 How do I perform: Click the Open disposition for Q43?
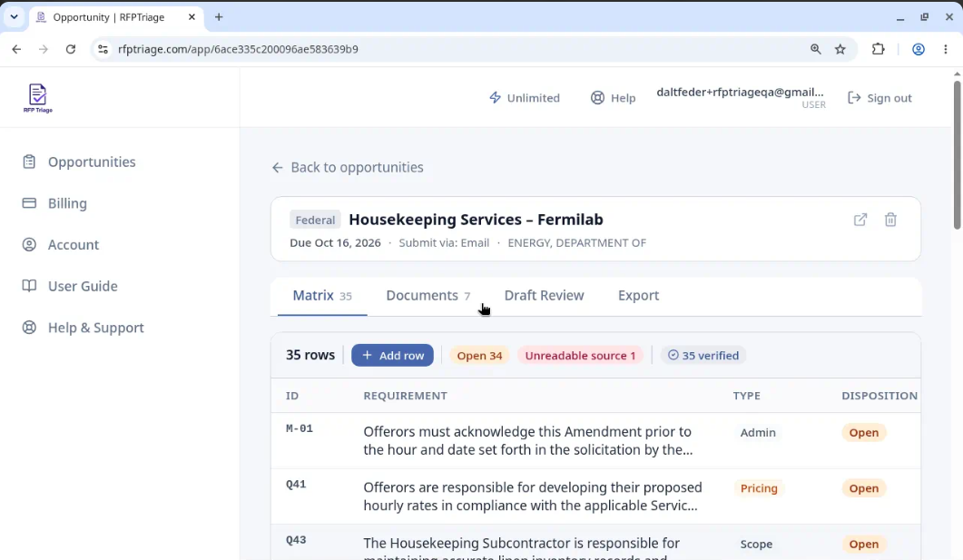(863, 544)
